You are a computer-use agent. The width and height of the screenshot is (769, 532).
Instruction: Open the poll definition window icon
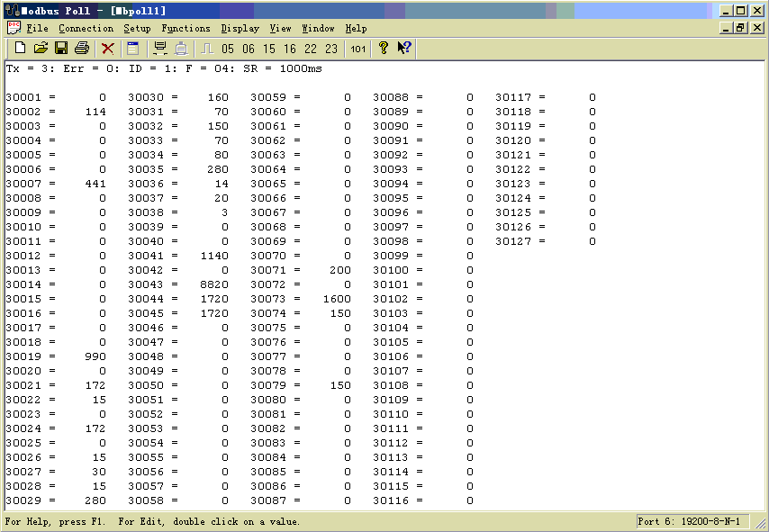click(x=133, y=49)
